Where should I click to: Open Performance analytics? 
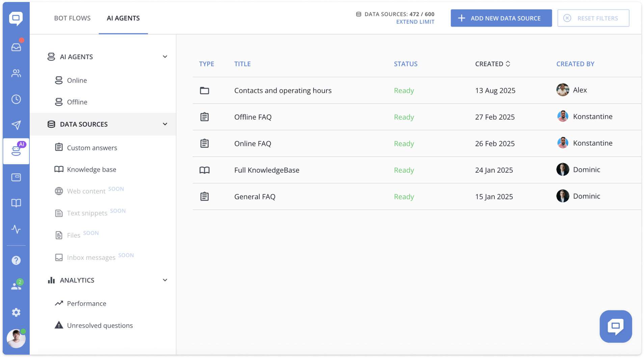coord(86,304)
